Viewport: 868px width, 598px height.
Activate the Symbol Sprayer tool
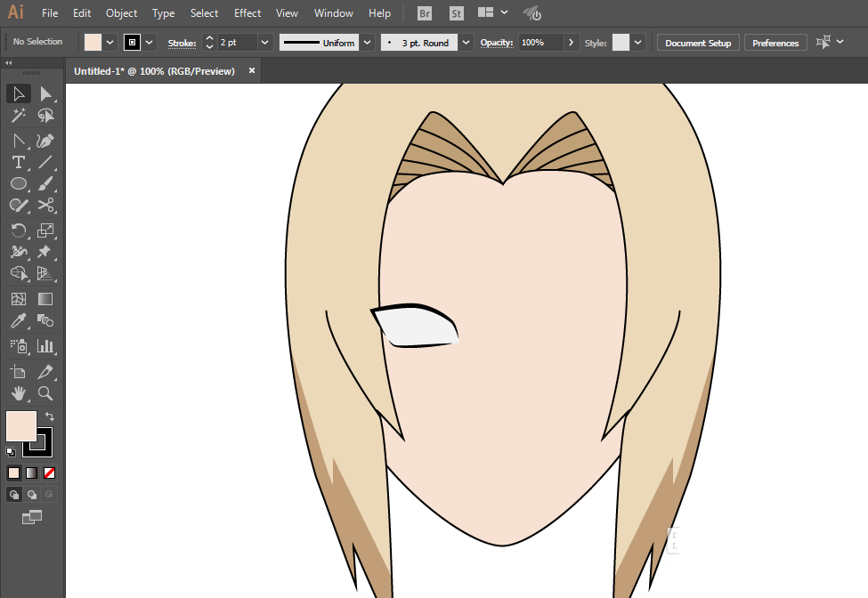(x=19, y=346)
